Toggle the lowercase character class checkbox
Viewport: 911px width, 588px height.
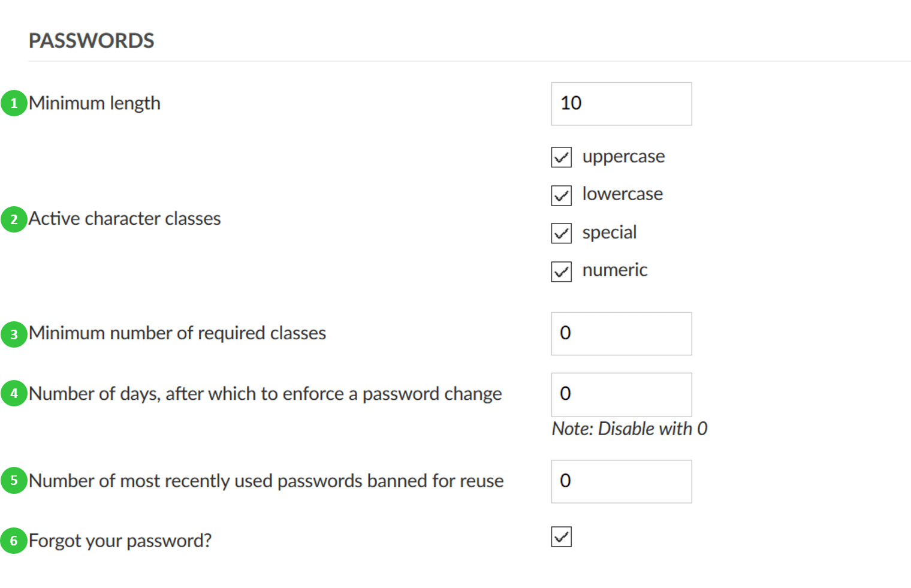click(562, 195)
